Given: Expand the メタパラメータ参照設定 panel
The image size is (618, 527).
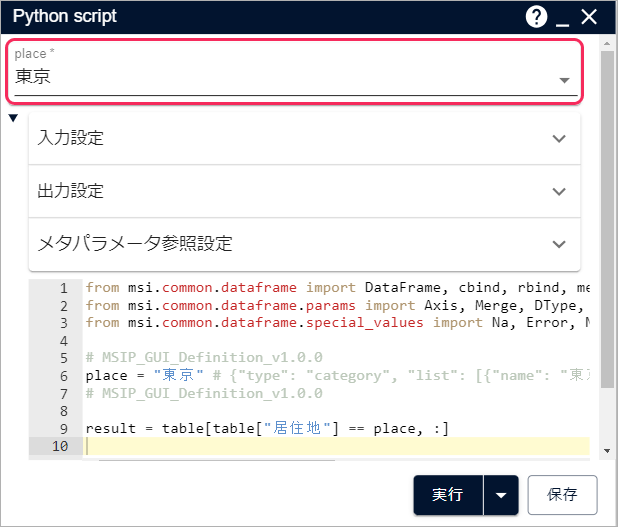Looking at the screenshot, I should click(304, 244).
